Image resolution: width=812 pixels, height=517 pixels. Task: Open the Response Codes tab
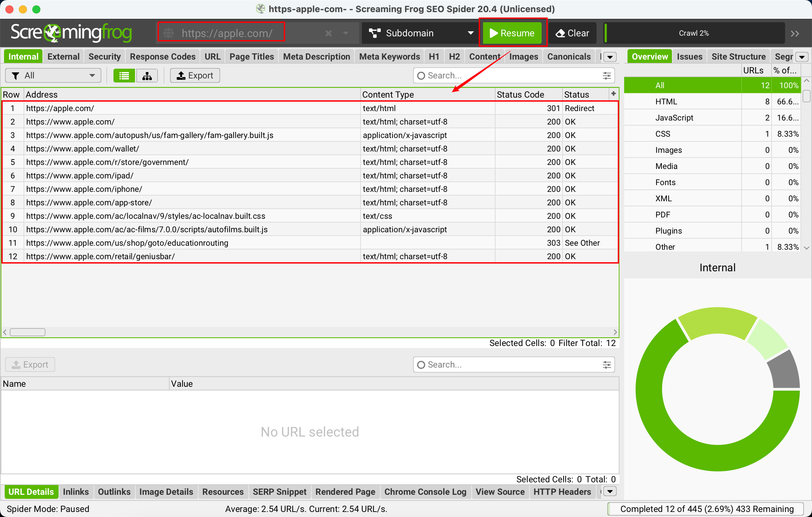(x=163, y=57)
